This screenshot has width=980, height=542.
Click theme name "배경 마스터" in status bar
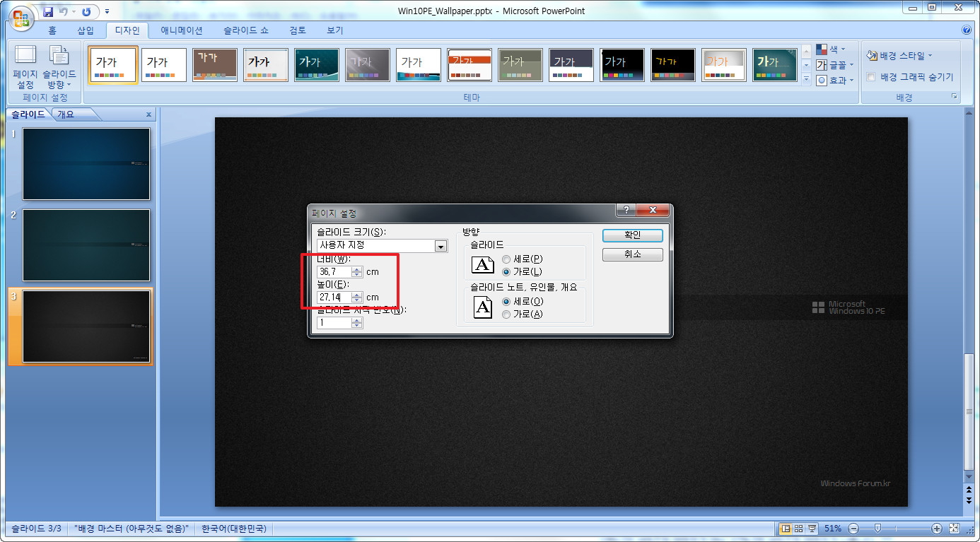click(x=131, y=529)
